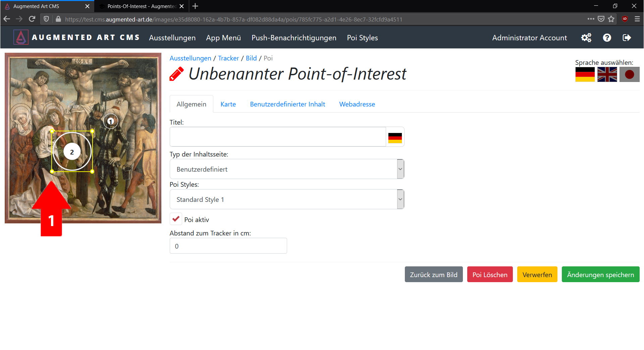Close the Augmented Art CMS tab

click(x=87, y=6)
